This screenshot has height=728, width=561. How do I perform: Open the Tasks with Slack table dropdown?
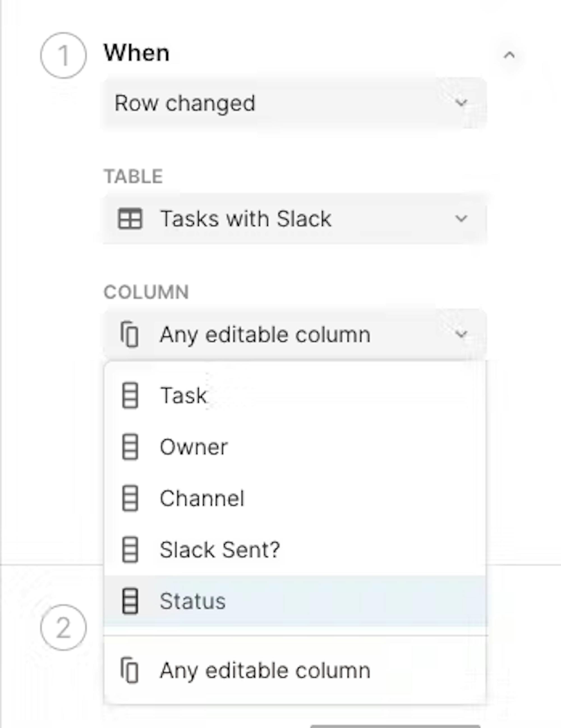(295, 219)
